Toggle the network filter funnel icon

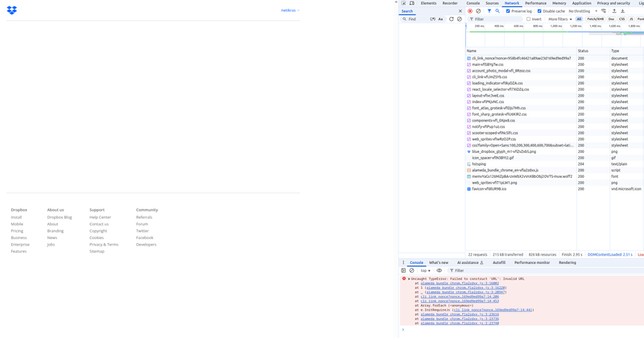point(489,11)
